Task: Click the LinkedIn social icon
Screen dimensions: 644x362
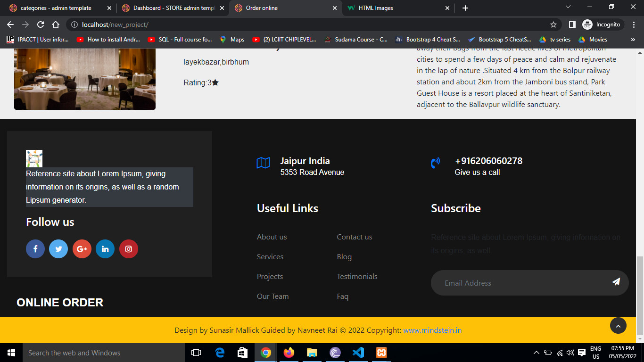Action: [105, 249]
